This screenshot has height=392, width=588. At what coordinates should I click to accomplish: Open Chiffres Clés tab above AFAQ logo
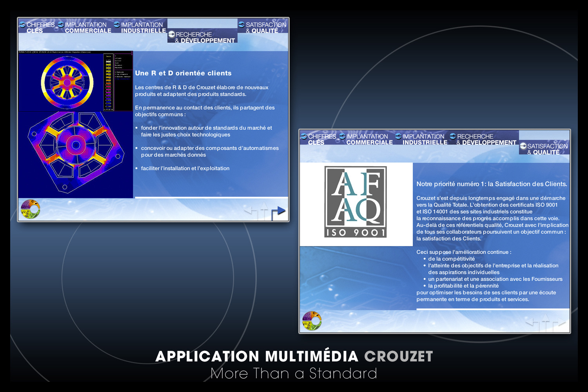319,139
